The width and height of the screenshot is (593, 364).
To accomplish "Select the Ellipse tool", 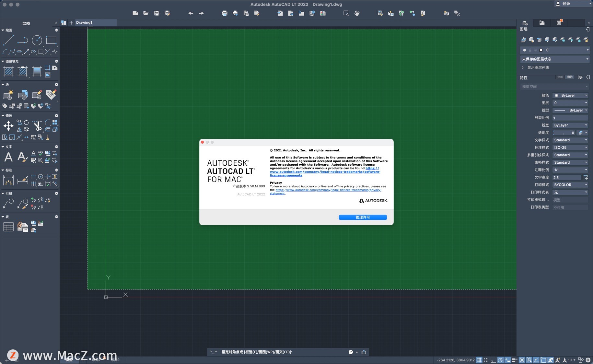I will [x=33, y=52].
